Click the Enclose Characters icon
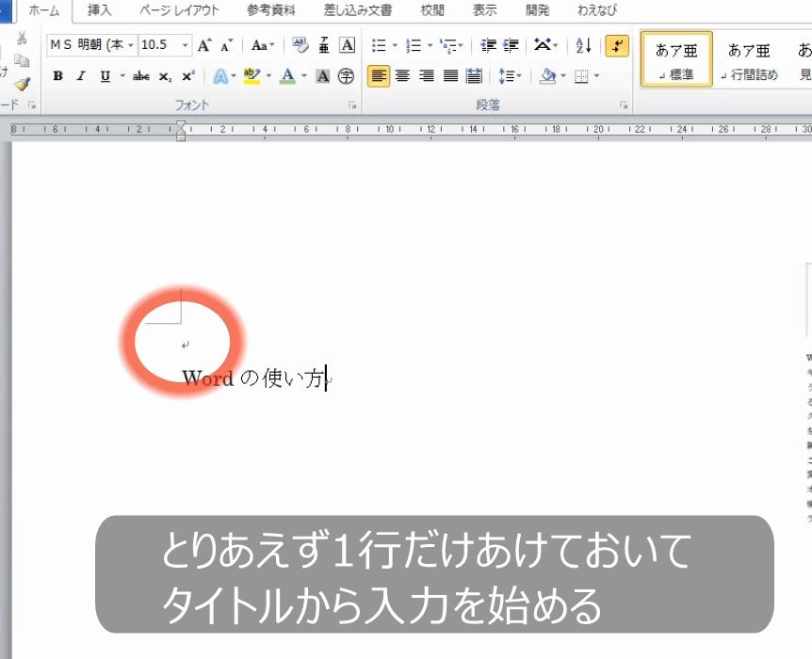 (x=346, y=76)
